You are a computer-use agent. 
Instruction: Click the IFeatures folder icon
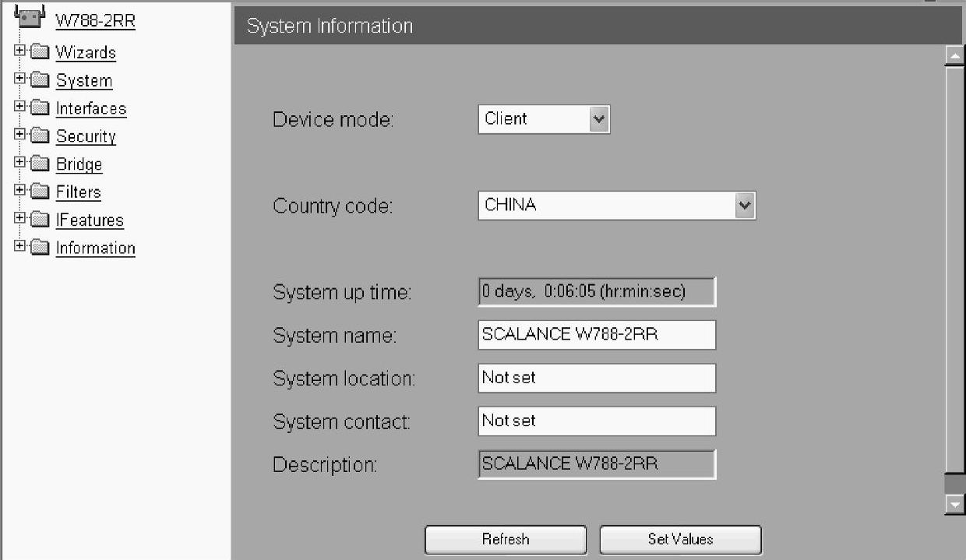[39, 220]
